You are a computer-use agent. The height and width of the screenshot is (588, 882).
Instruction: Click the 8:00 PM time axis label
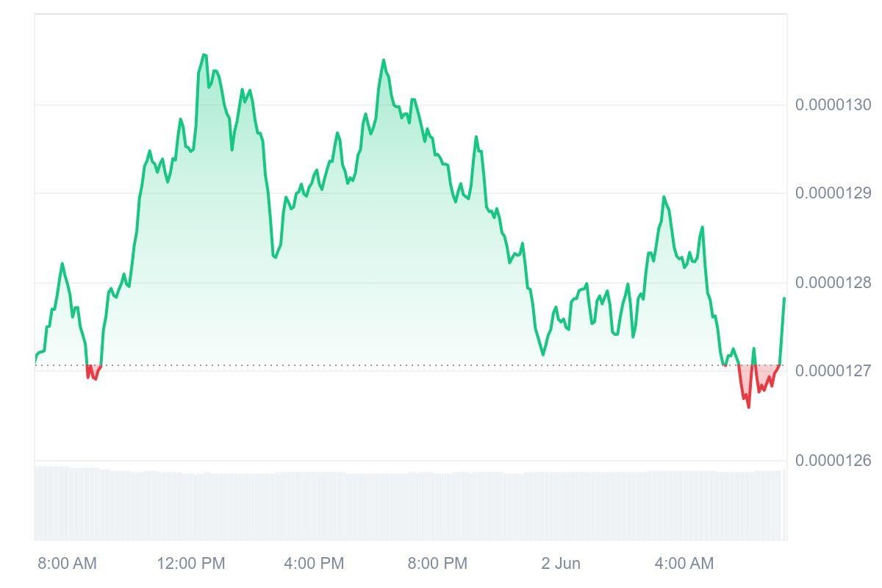(x=437, y=564)
